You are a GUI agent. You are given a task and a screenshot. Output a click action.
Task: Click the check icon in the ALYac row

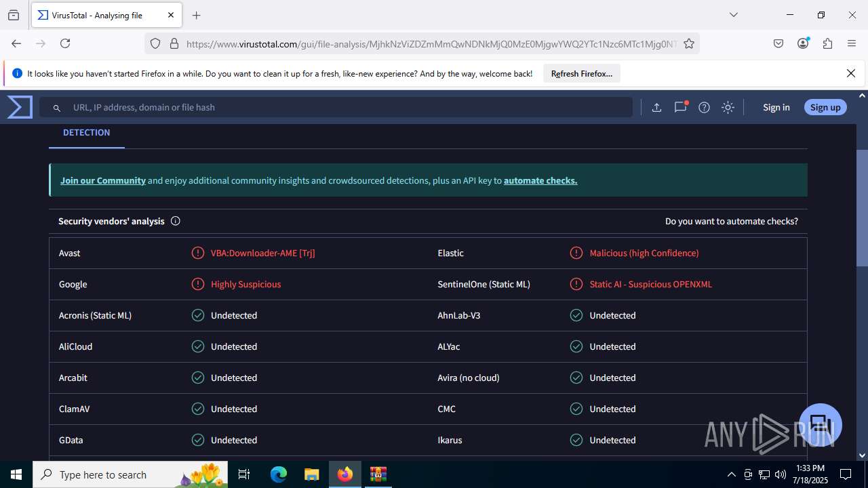(x=576, y=346)
